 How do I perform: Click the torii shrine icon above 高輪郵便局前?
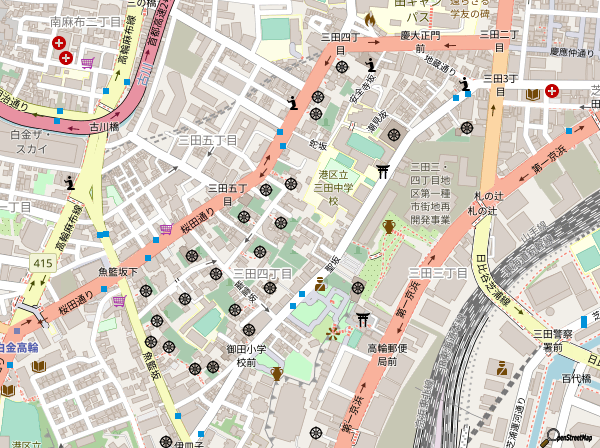(x=361, y=319)
